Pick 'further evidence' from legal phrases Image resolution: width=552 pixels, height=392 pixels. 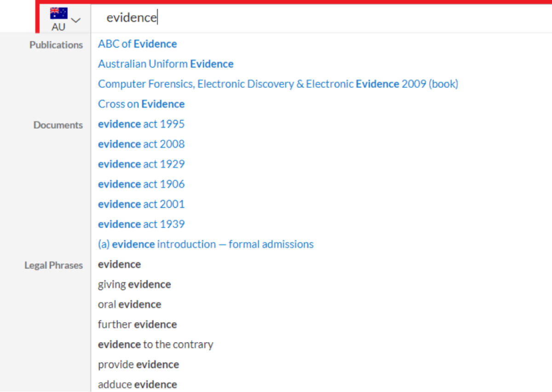coord(137,324)
